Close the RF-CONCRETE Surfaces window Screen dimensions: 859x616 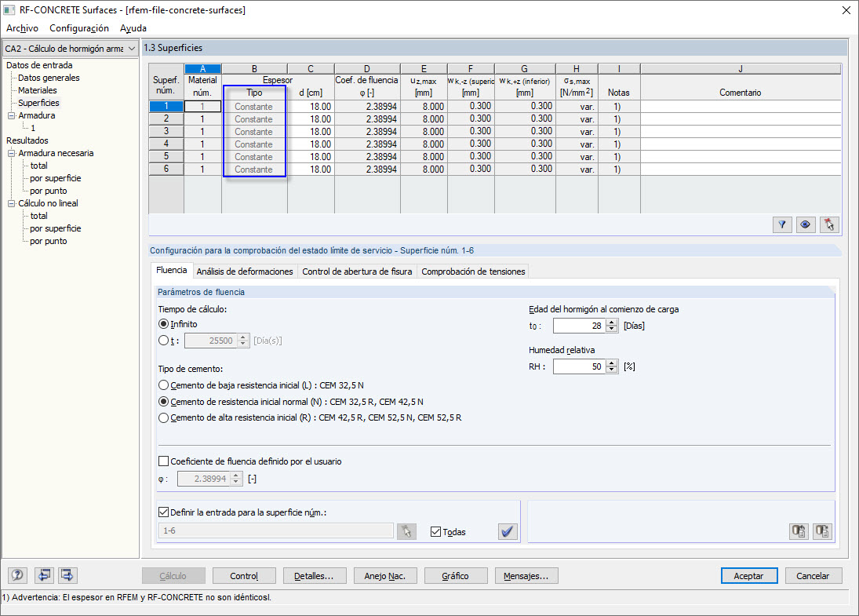point(846,10)
